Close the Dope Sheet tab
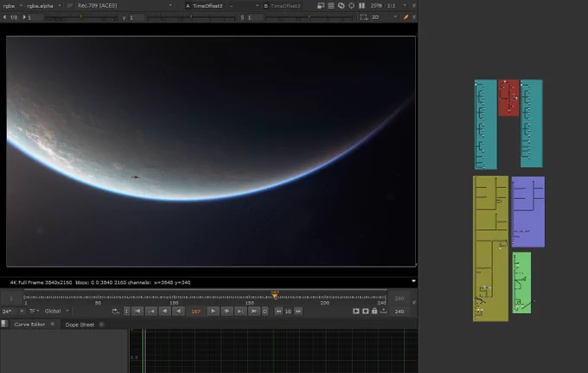The height and width of the screenshot is (373, 588). click(101, 325)
